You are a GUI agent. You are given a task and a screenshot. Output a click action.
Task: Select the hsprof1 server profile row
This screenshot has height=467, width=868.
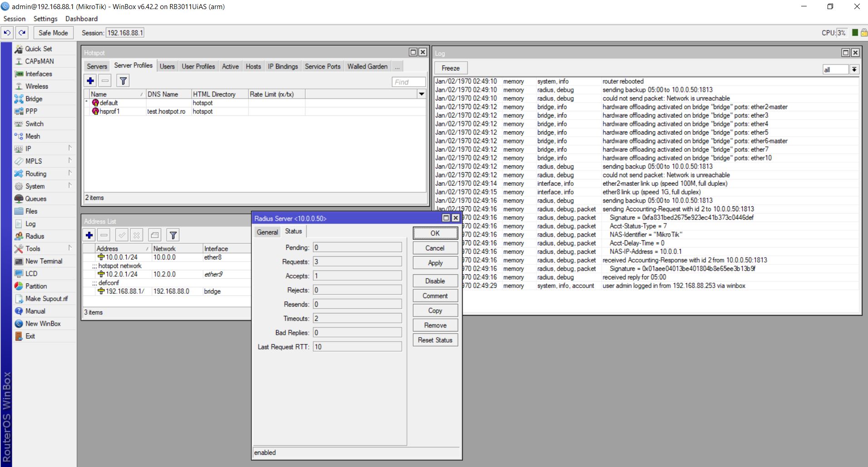tap(255, 111)
